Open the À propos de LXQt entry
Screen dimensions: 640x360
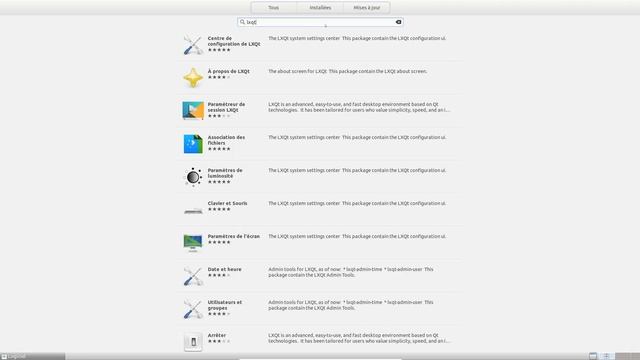(x=320, y=78)
